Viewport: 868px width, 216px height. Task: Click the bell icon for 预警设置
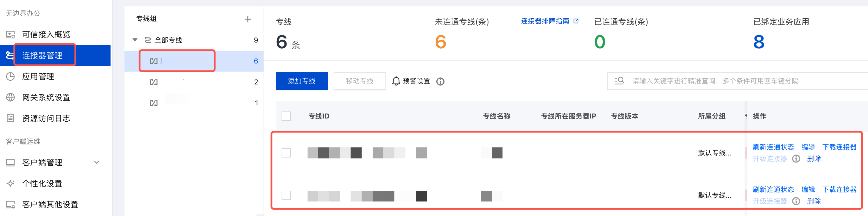pos(396,81)
